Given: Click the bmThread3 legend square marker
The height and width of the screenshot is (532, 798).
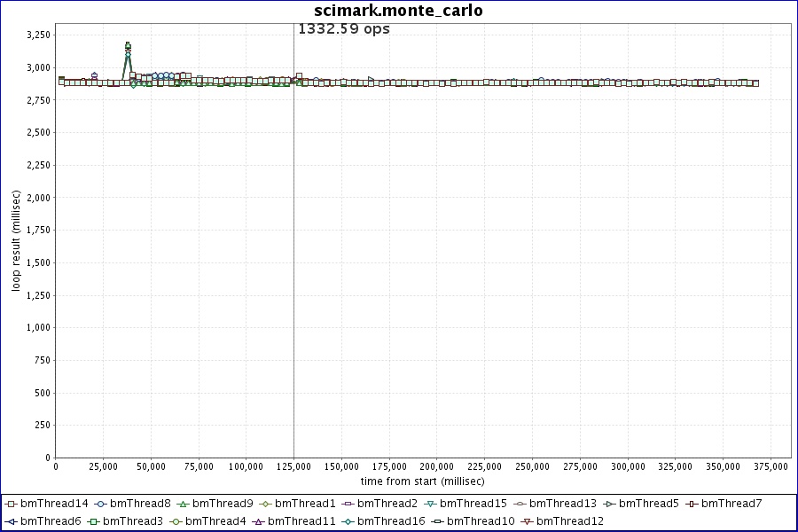Looking at the screenshot, I should (92, 521).
